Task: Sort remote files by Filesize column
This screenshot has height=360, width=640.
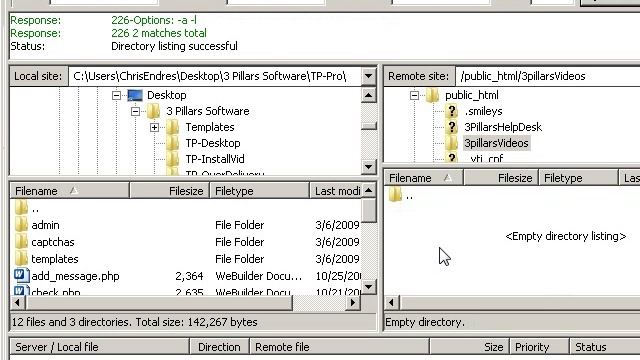Action: [501, 178]
